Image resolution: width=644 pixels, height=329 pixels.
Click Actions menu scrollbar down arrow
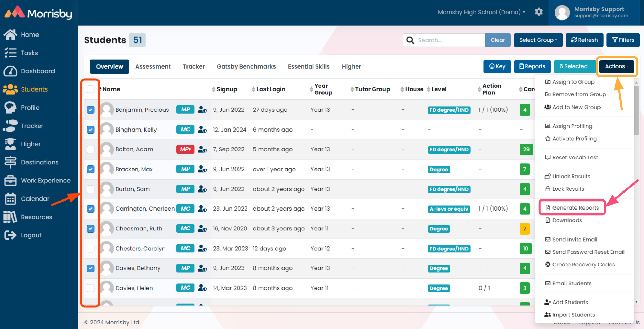636,302
